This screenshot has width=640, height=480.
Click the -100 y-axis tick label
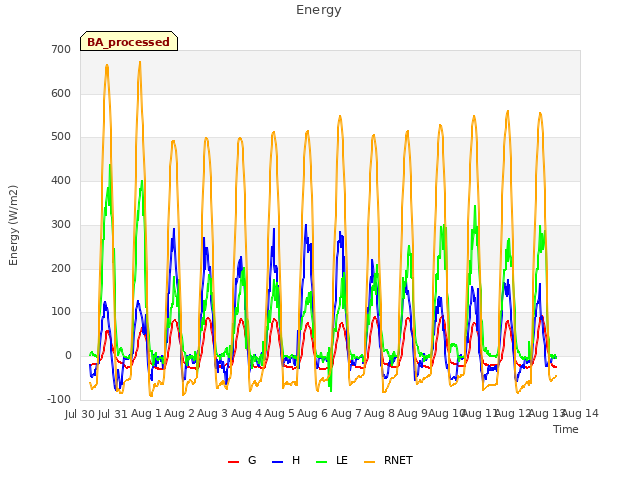pyautogui.click(x=59, y=399)
